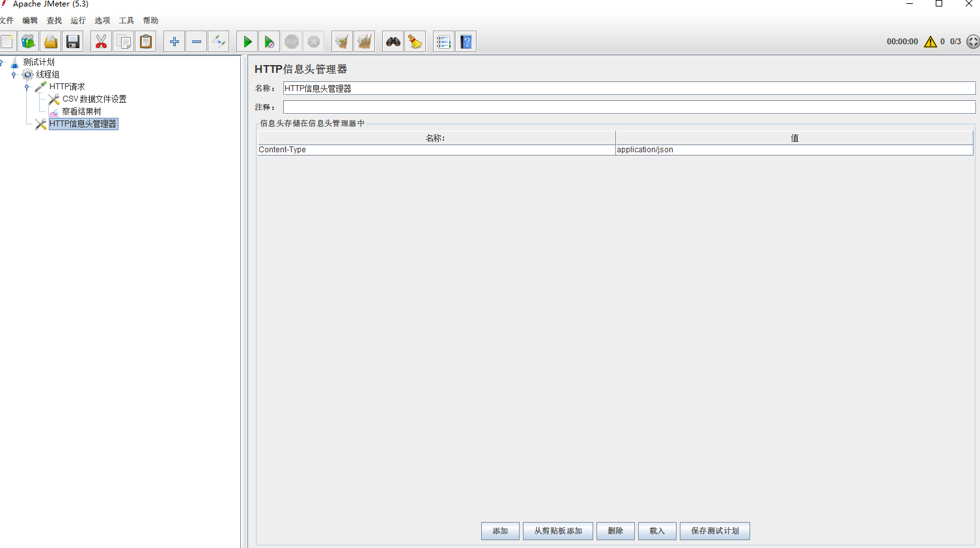Open the Templates icon in toolbar
This screenshot has height=548, width=980.
[x=29, y=42]
